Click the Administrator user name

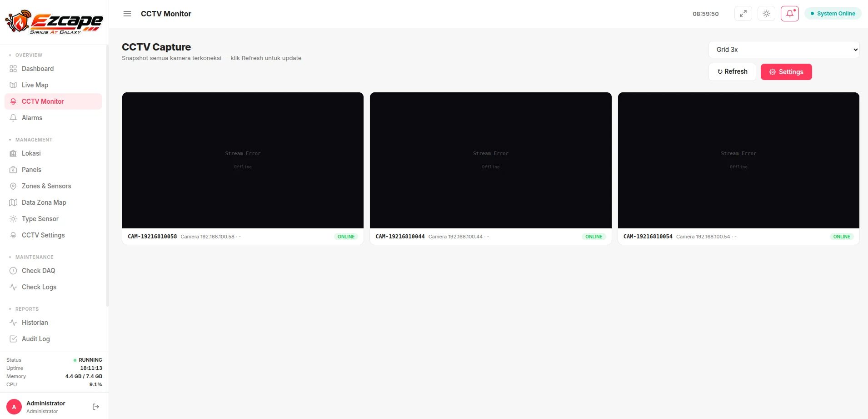(46, 403)
